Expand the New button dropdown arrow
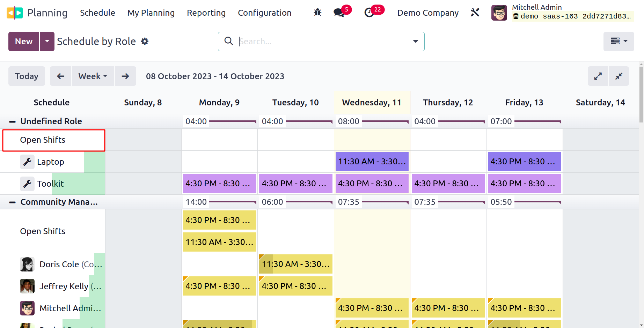The height and width of the screenshot is (328, 644). pos(47,42)
